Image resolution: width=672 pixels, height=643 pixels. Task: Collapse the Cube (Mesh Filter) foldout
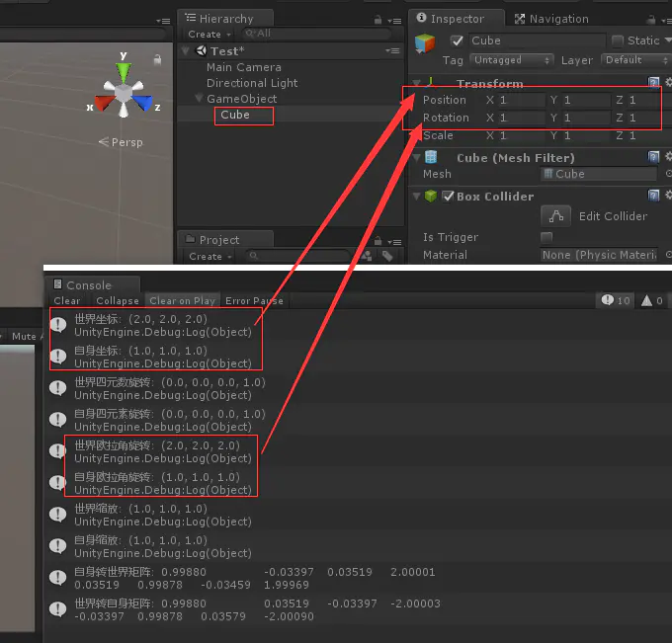416,158
